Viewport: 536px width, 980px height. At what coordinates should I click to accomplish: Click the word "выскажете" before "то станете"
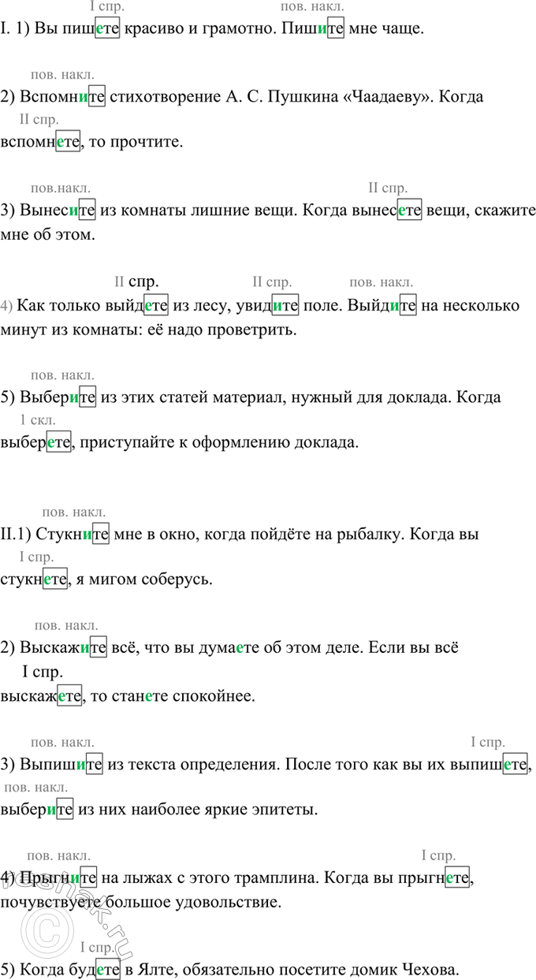[x=40, y=696]
